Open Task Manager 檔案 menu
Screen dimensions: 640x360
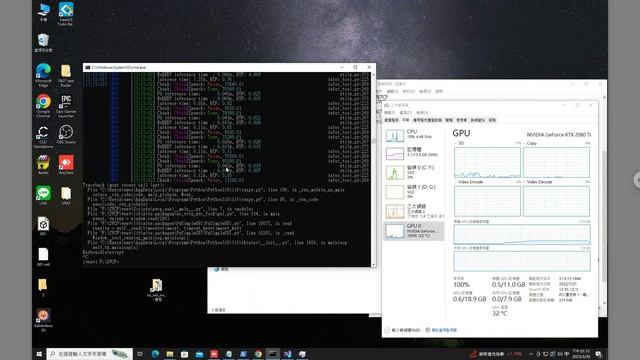coord(390,113)
